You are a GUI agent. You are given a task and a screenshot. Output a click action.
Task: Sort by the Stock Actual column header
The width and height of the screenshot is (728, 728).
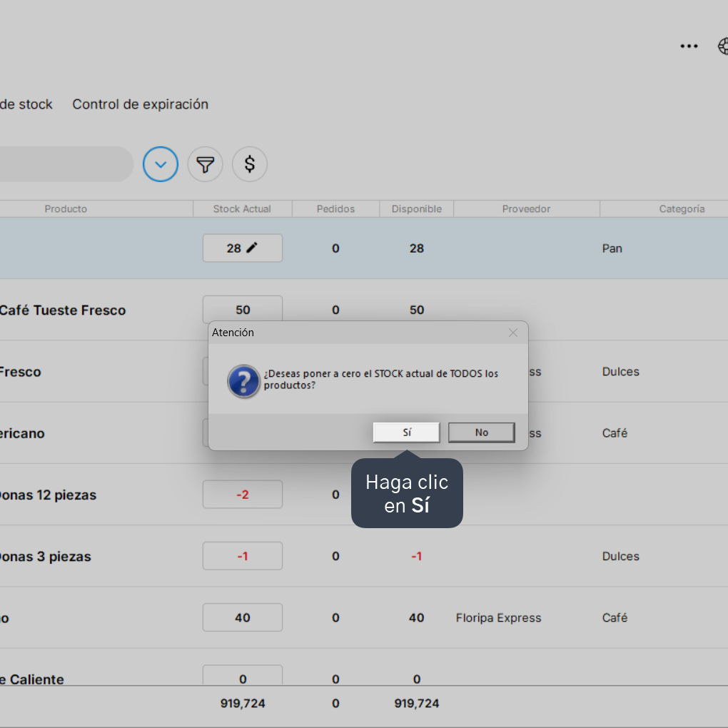coord(243,209)
